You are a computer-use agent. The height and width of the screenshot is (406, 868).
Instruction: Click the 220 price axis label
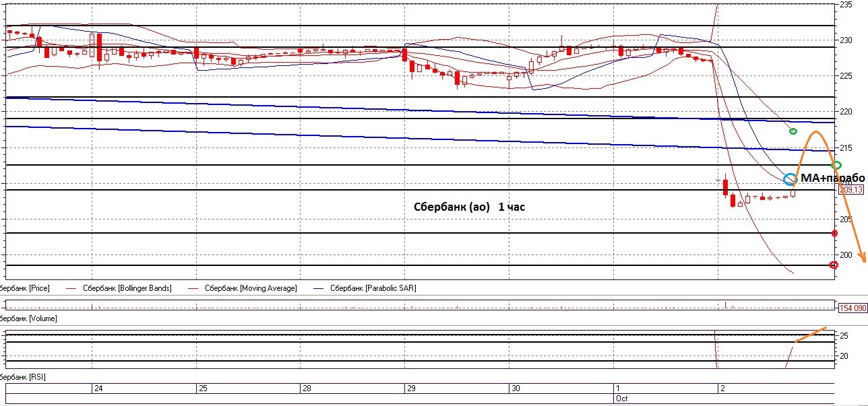point(846,112)
